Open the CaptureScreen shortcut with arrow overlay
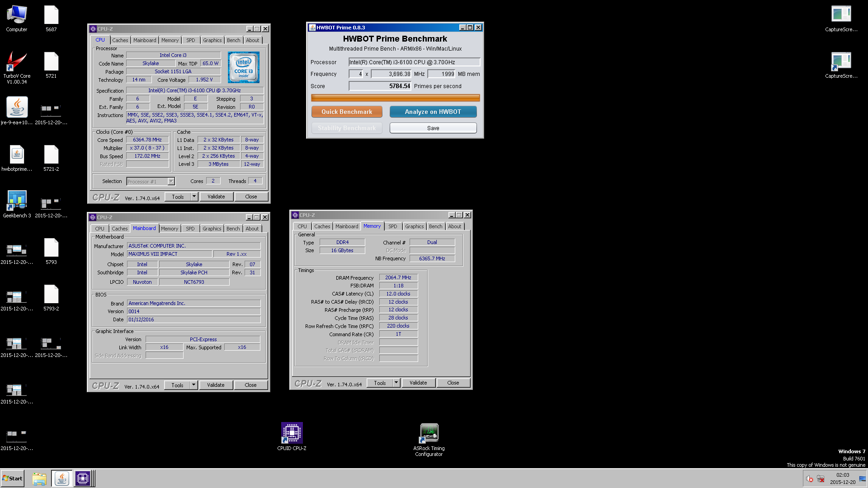Screen dimensions: 868x488 pyautogui.click(x=841, y=66)
